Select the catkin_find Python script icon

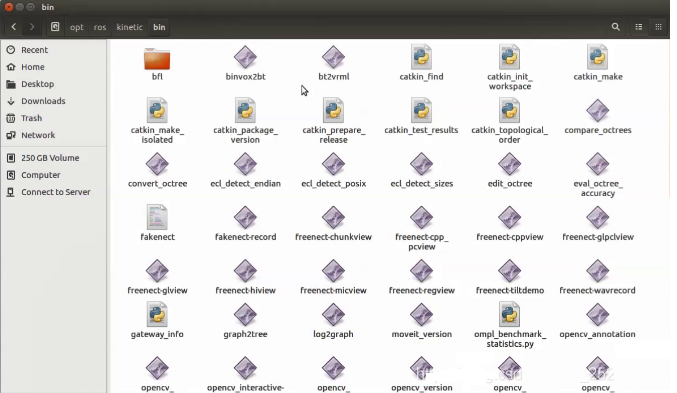(x=421, y=57)
